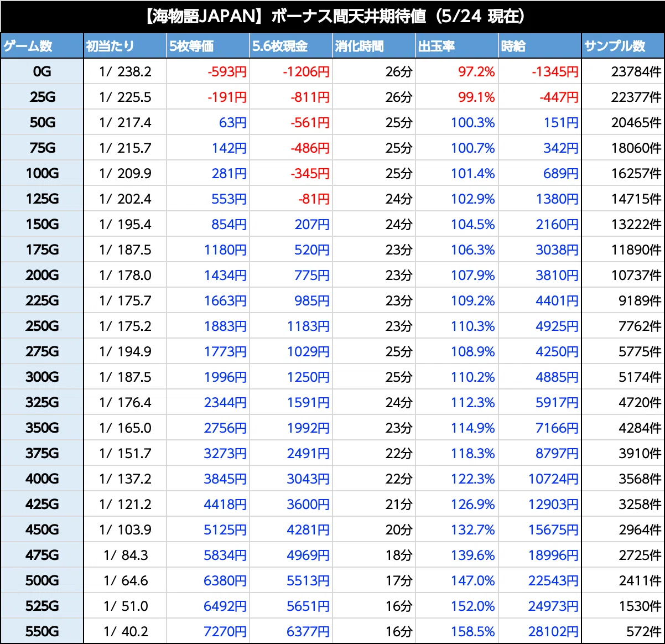
Task: Click the -1206円 value
Action: click(x=306, y=71)
